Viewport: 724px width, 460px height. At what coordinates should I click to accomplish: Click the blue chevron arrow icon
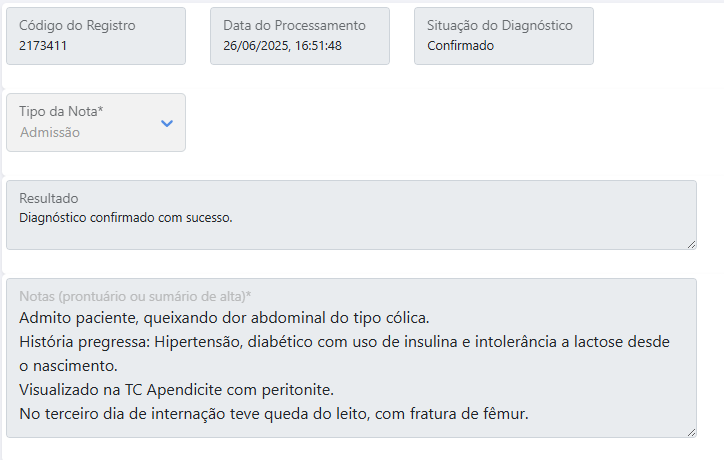167,123
